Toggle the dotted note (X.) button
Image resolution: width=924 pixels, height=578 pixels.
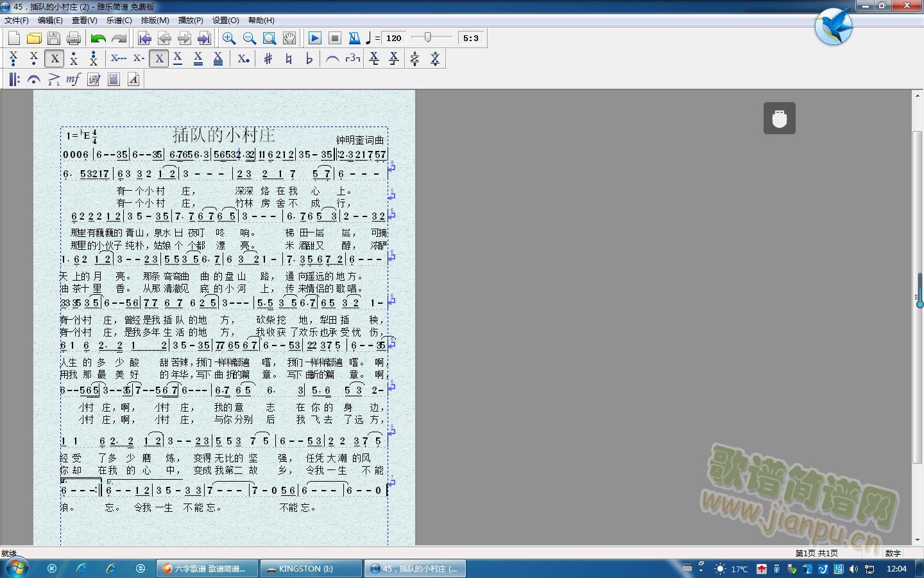(x=243, y=58)
